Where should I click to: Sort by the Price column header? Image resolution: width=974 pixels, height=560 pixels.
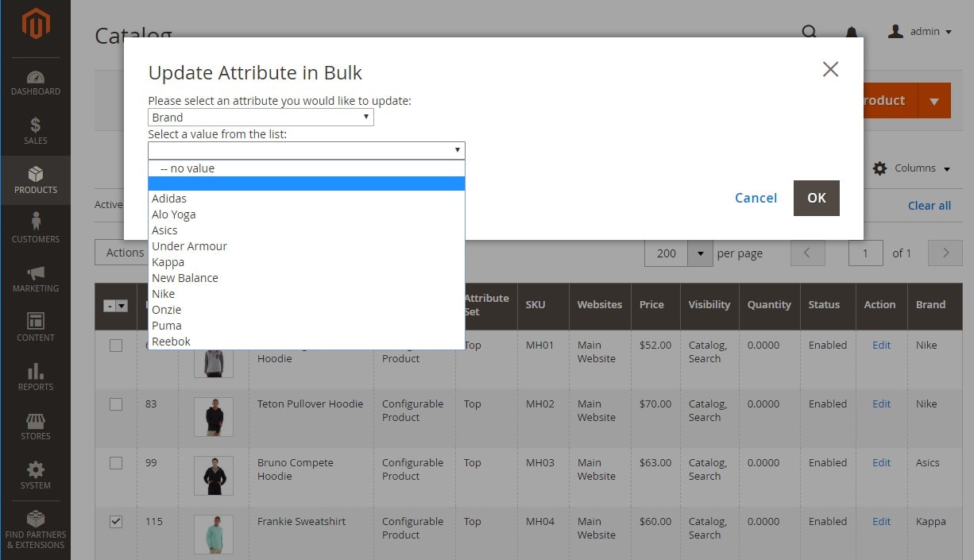(655, 306)
